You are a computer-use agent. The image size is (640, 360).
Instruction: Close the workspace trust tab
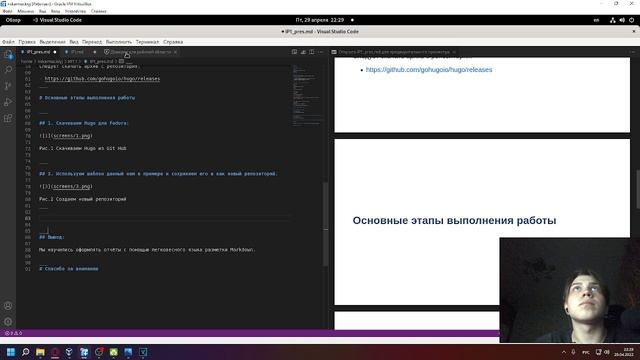[176, 52]
